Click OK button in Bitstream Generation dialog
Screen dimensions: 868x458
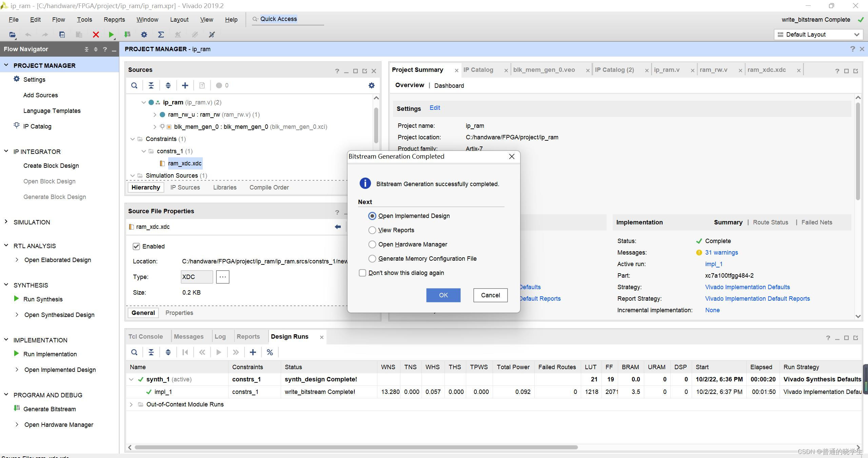click(x=442, y=295)
